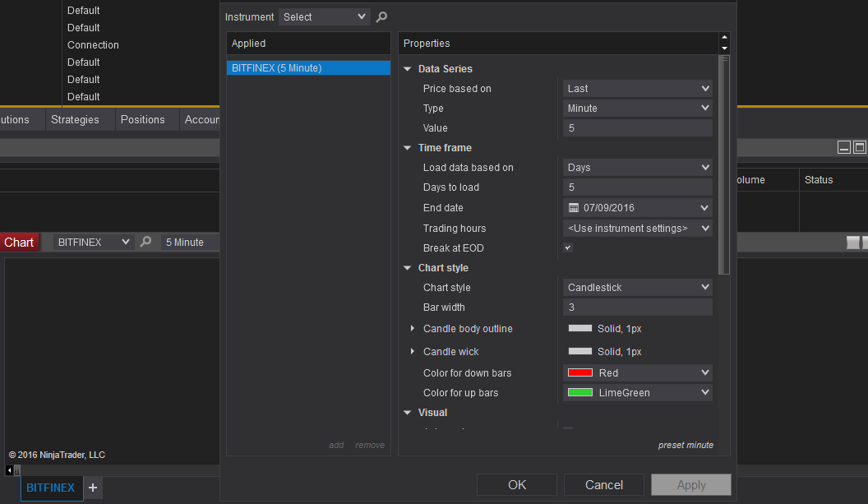Open the Price based on dropdown
868x504 pixels.
(638, 89)
